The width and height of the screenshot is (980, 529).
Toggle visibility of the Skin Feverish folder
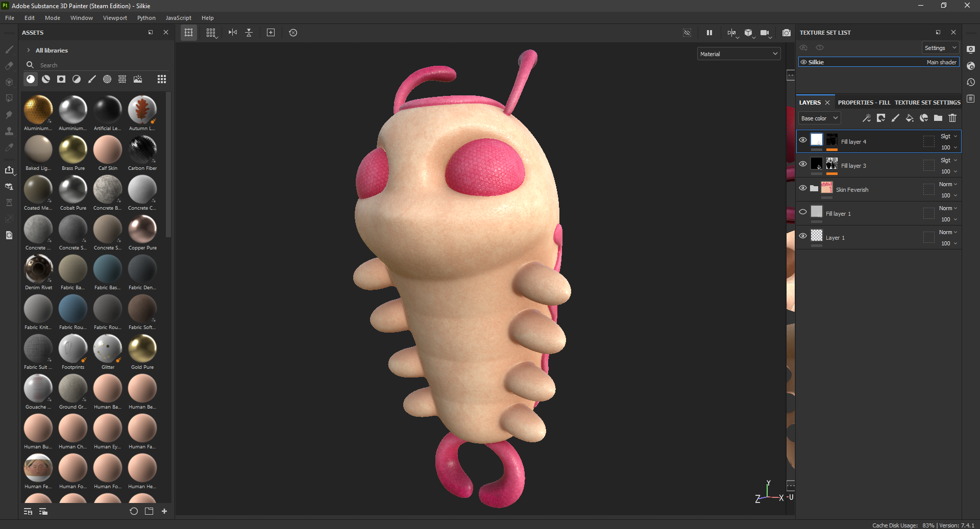pyautogui.click(x=803, y=188)
